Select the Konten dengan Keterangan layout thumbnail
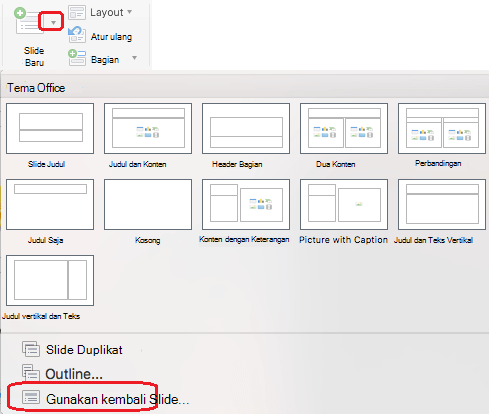489x414 pixels. point(246,204)
